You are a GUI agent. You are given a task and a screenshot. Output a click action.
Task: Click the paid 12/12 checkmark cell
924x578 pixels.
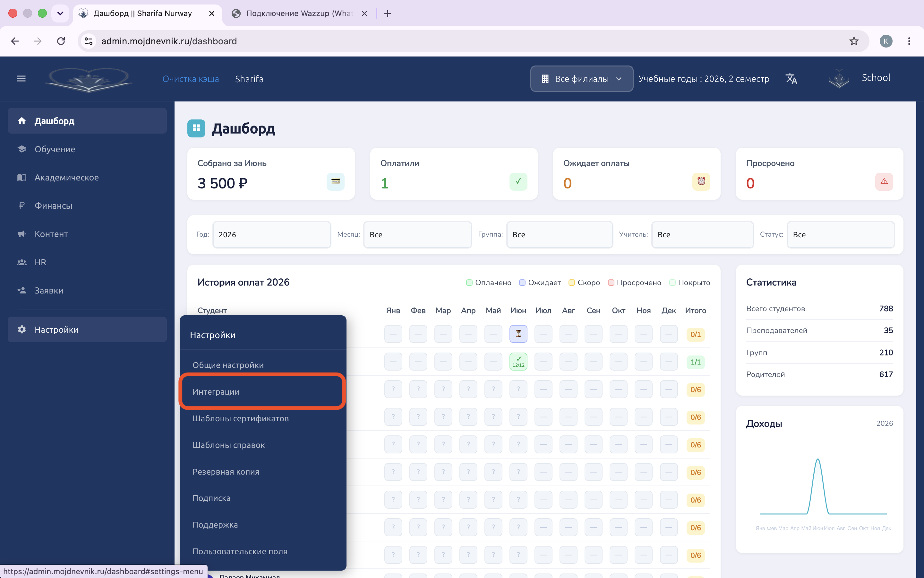tap(518, 362)
